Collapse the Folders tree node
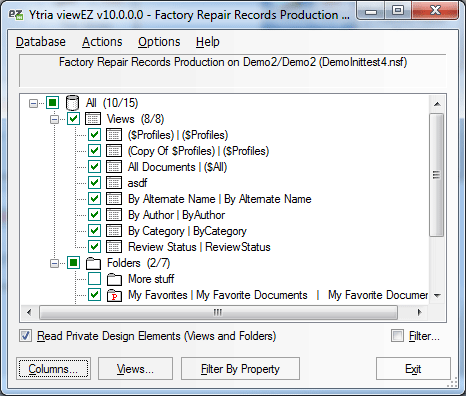466x396 pixels. point(54,264)
